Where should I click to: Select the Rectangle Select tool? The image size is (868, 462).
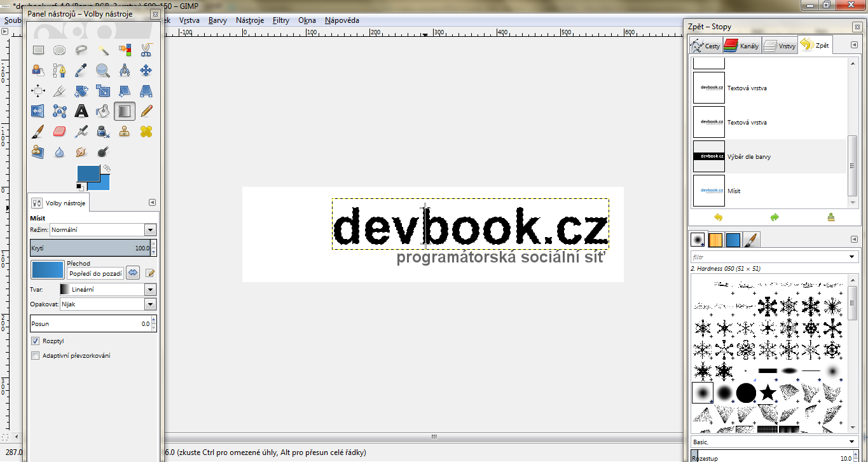coord(38,50)
